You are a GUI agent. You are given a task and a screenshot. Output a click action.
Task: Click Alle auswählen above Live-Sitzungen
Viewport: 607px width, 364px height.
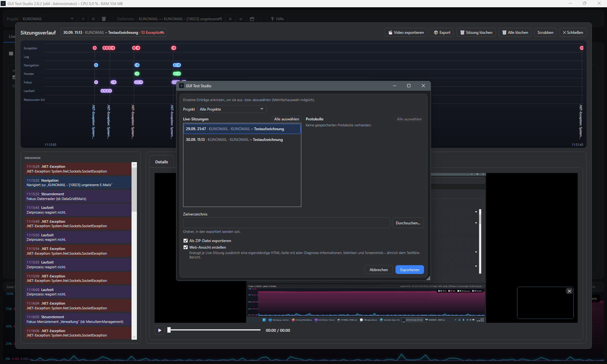(x=286, y=119)
